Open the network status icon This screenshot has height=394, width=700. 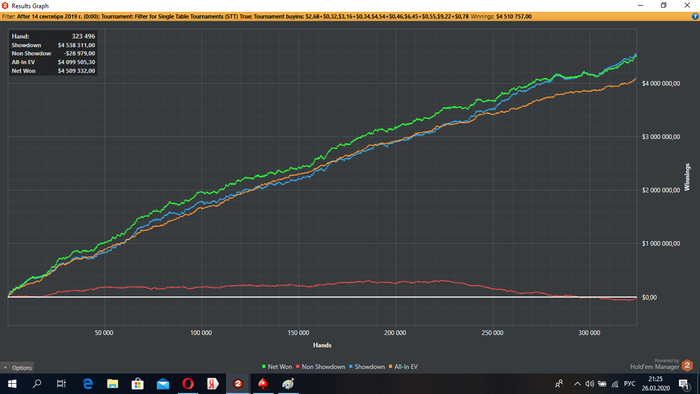tap(615, 384)
